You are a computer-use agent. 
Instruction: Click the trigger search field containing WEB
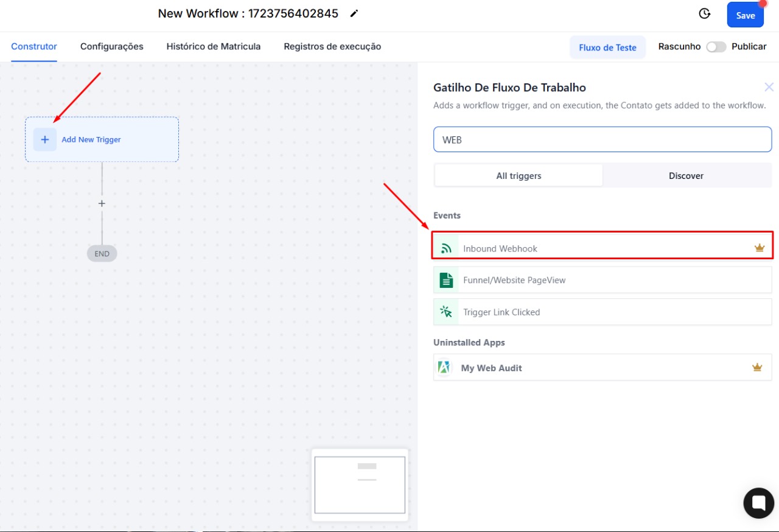tap(603, 139)
